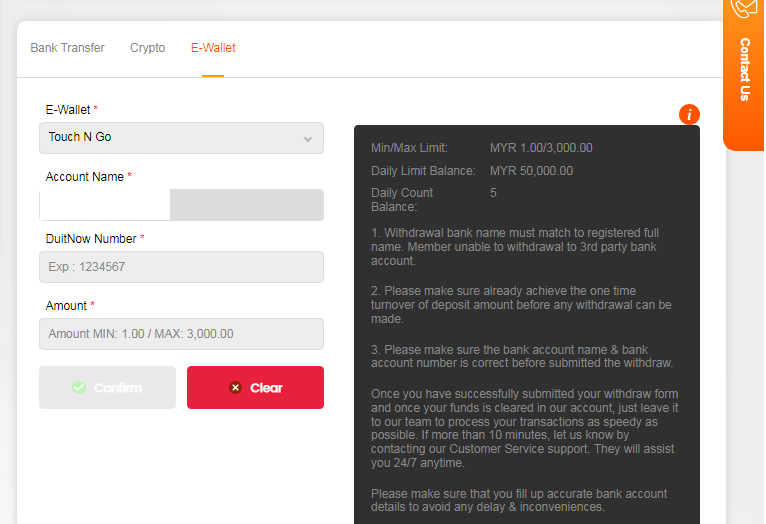Click the checkmark icon on the Confirm button
Screen dimensions: 766x524
coord(79,388)
